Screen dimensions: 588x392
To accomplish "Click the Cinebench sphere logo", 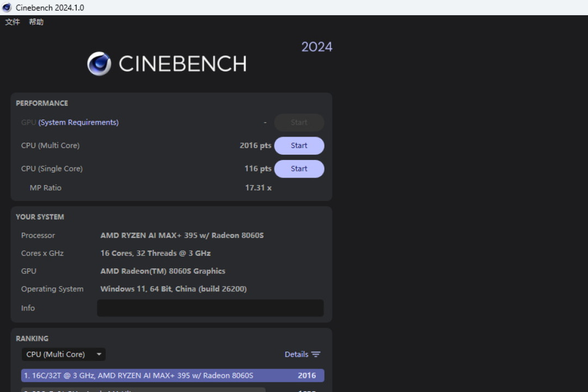I will coord(99,64).
